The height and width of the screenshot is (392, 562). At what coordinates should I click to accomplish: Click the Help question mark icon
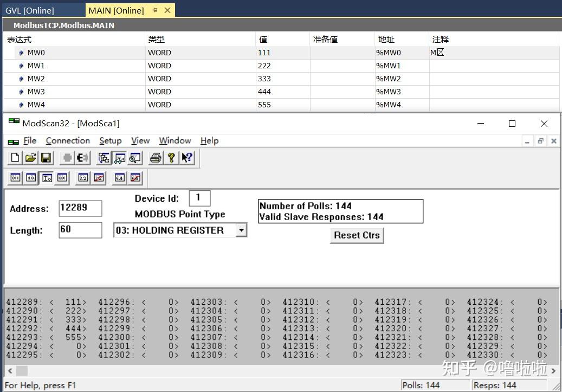pos(172,158)
